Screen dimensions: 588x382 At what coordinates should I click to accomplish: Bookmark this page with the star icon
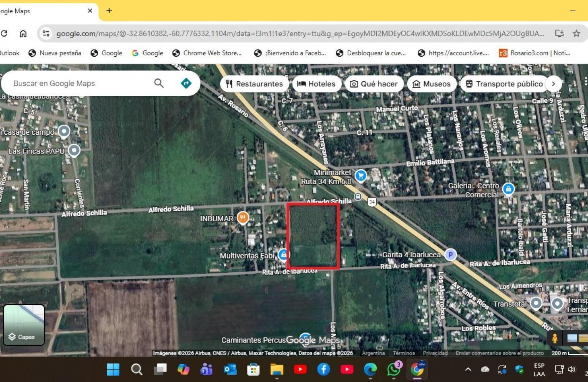pyautogui.click(x=576, y=33)
